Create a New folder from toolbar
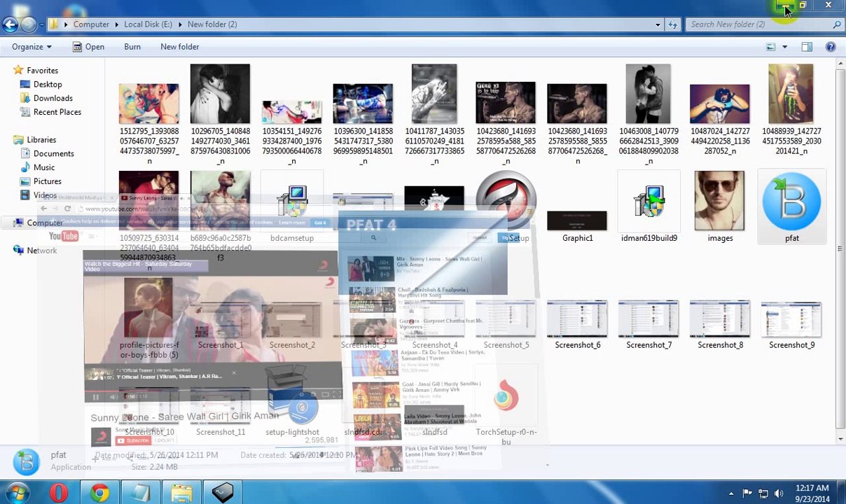This screenshot has width=846, height=504. click(x=180, y=47)
